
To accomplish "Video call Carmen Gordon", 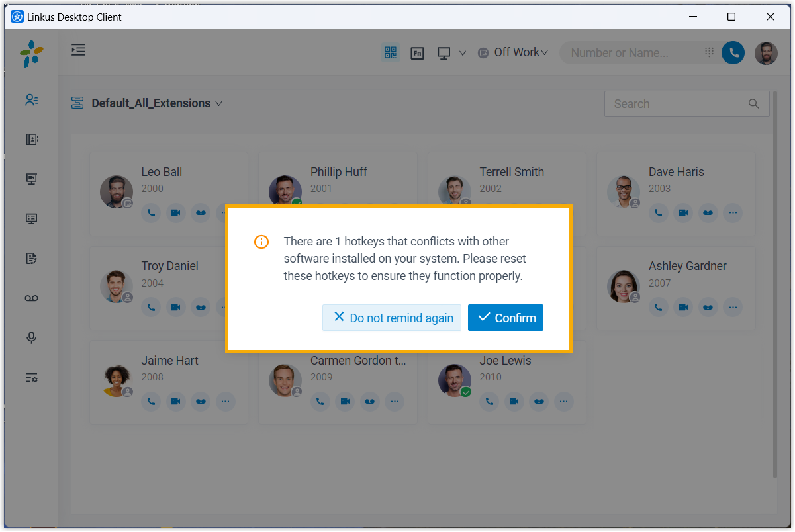I will pos(346,402).
